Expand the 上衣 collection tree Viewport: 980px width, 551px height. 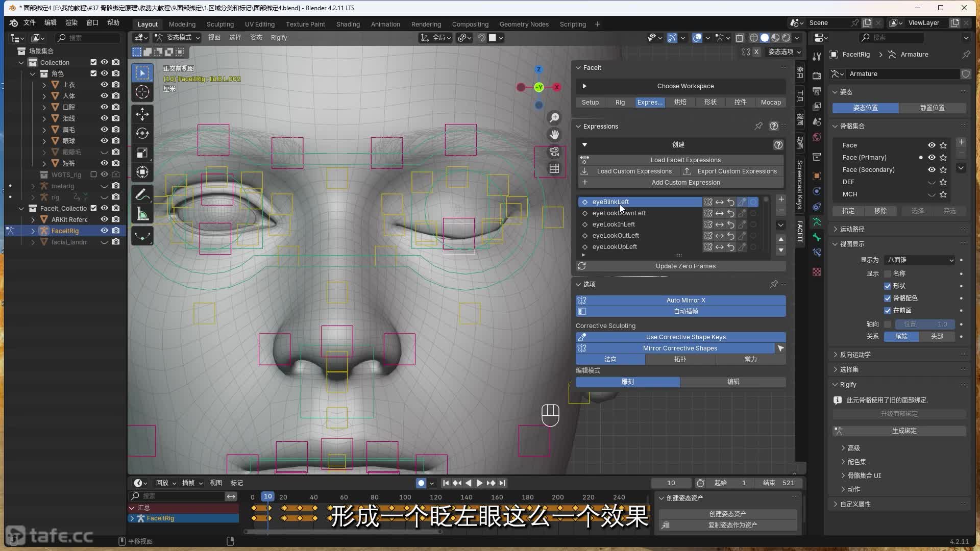point(44,85)
